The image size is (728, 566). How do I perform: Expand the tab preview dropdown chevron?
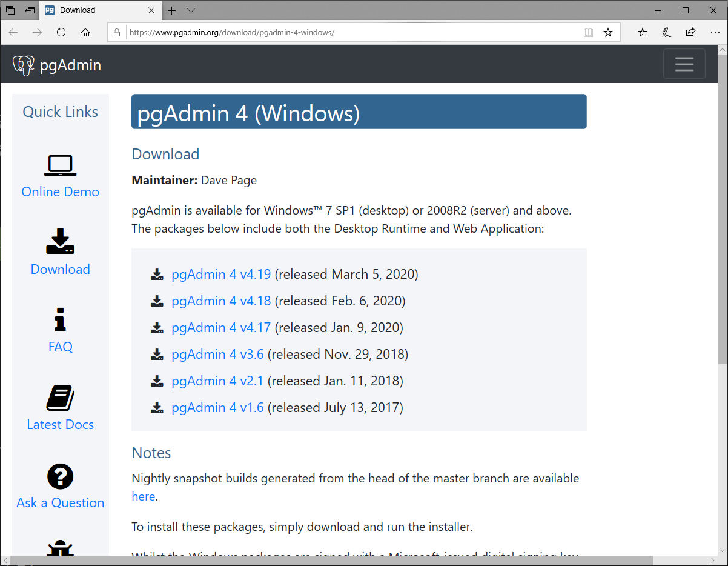coord(191,10)
